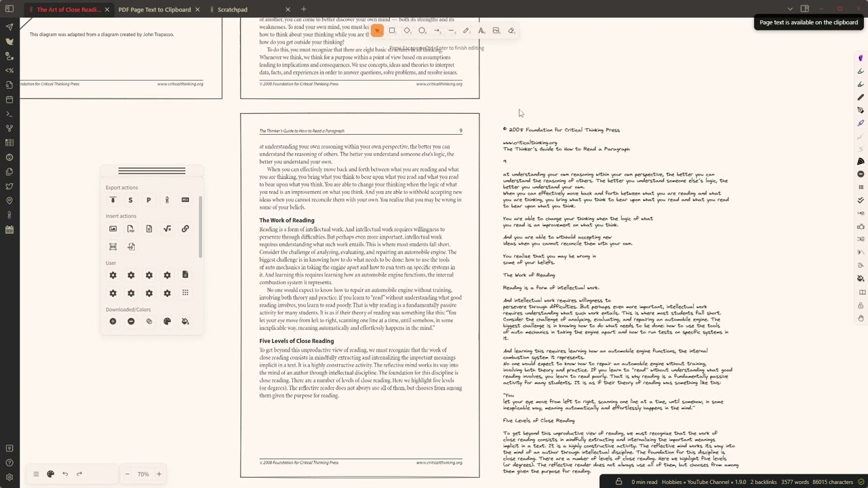868x488 pixels.
Task: Select the freedraw Pencil tool
Action: pos(467,30)
